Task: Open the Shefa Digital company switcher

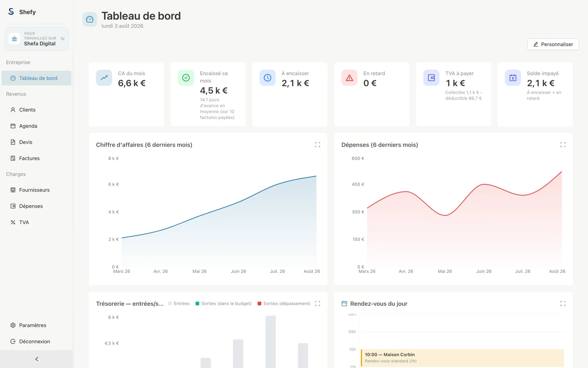Action: click(37, 39)
